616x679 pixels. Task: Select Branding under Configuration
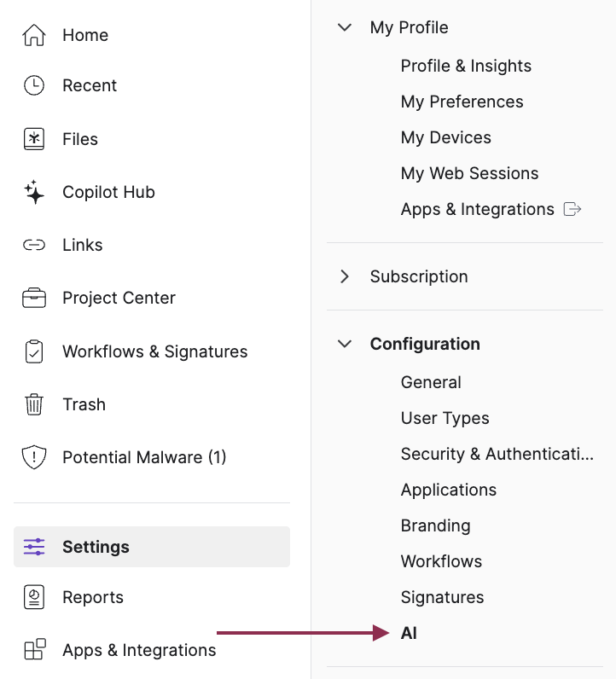point(435,525)
